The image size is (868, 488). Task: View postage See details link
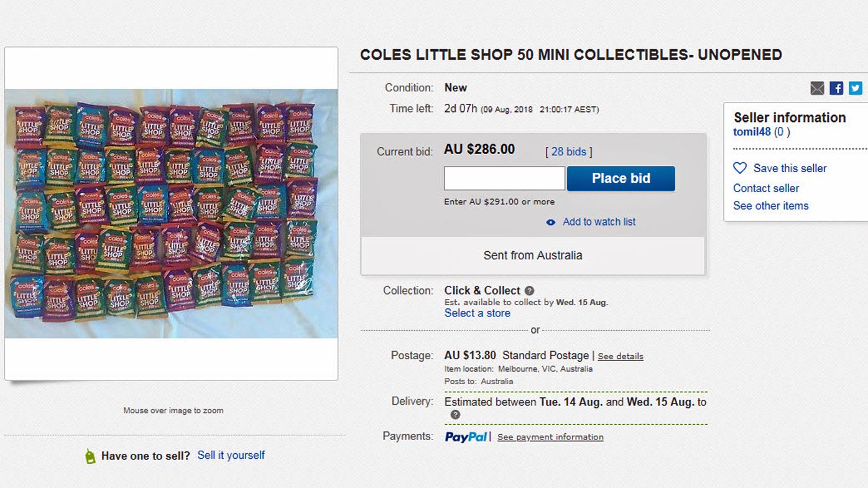coord(621,356)
